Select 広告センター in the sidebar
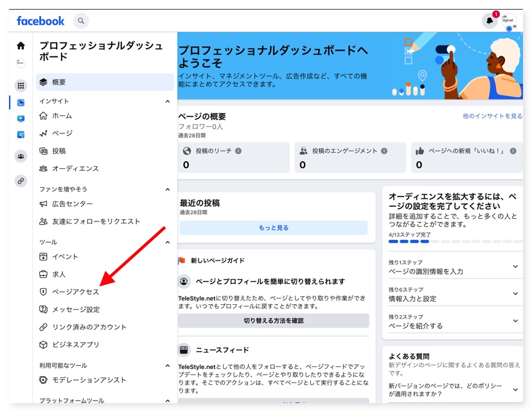This screenshot has width=532, height=412. tap(72, 204)
